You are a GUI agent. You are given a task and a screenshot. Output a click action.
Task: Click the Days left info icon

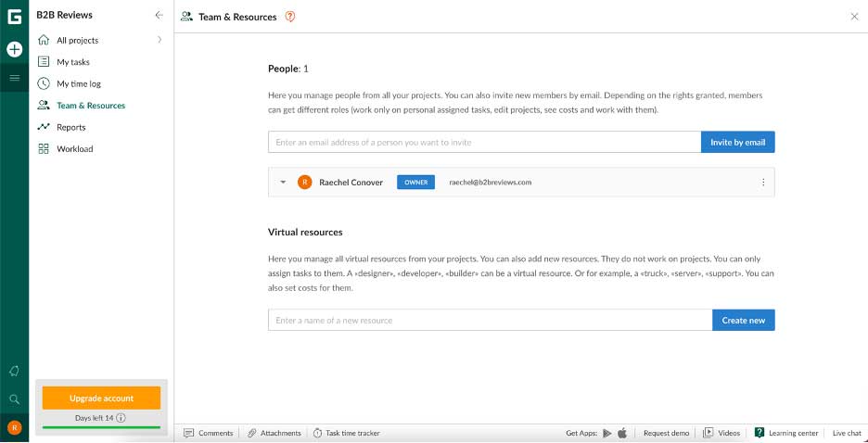point(121,418)
